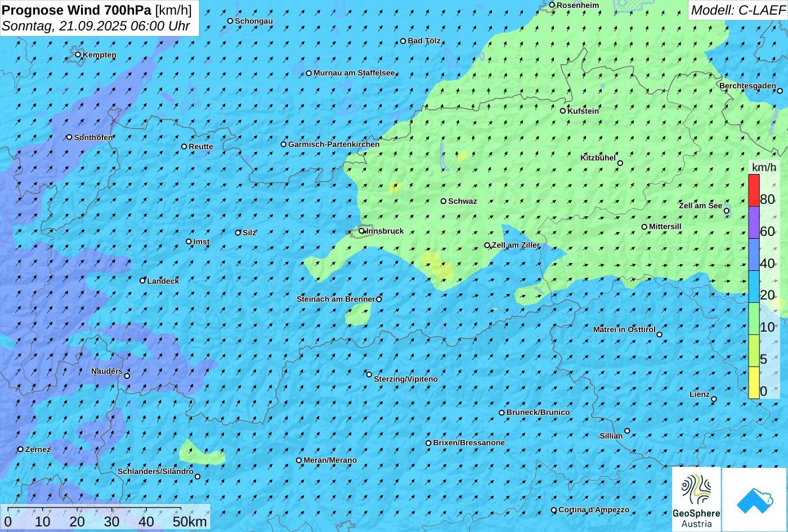Click the green 10 km/h legend swatch
This screenshot has width=788, height=532.
tap(754, 319)
